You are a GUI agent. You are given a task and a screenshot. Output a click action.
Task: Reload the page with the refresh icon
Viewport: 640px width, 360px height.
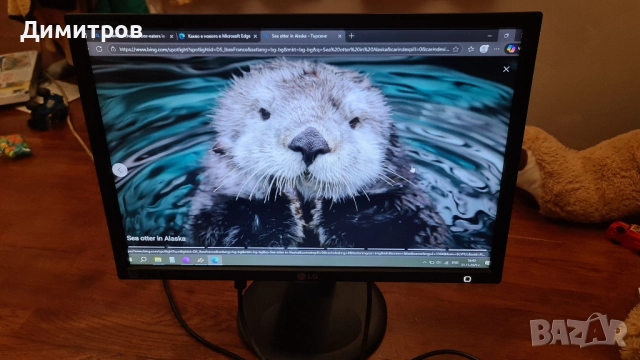[x=99, y=49]
